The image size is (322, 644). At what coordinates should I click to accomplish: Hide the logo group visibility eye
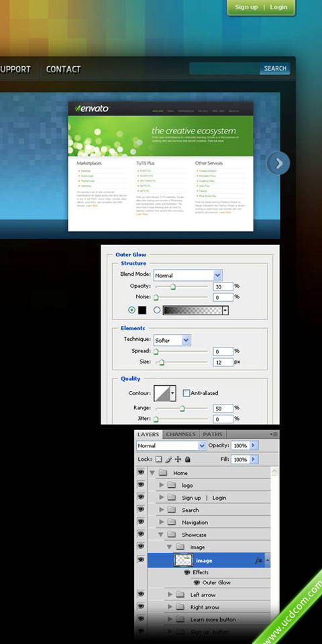click(x=141, y=485)
